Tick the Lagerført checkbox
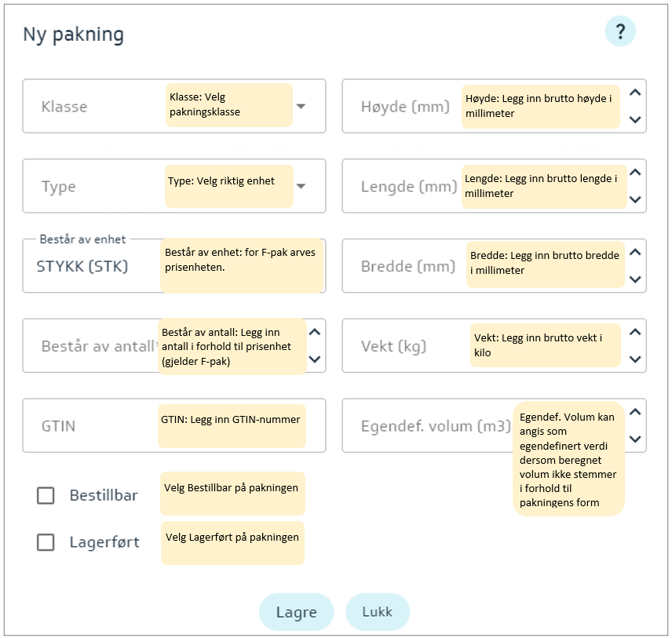 pyautogui.click(x=46, y=542)
